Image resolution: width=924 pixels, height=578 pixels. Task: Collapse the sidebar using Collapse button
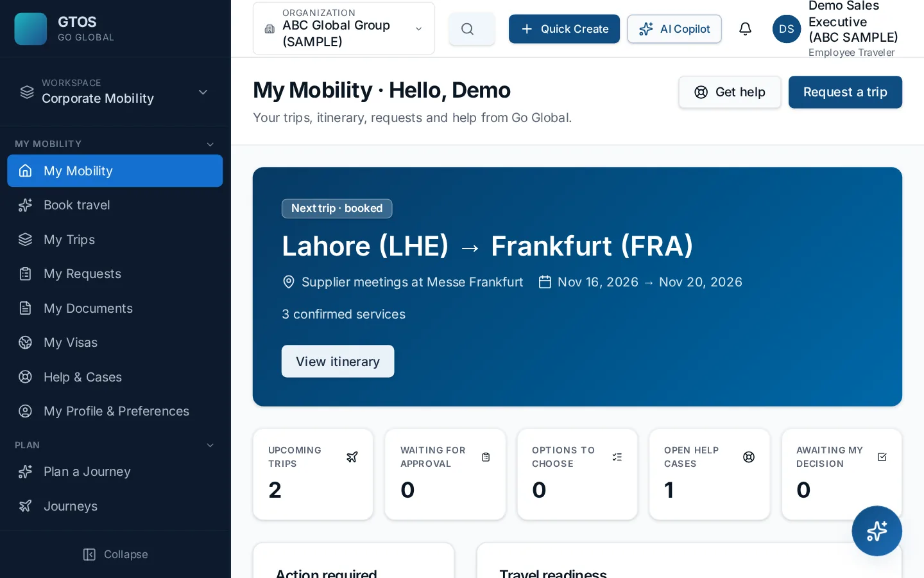tap(116, 554)
